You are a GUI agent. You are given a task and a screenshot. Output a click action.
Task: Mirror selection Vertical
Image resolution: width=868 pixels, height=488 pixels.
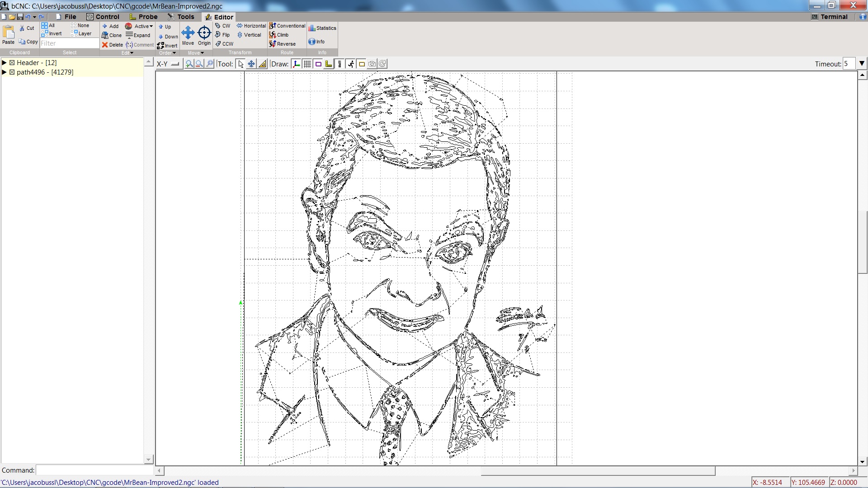click(250, 35)
